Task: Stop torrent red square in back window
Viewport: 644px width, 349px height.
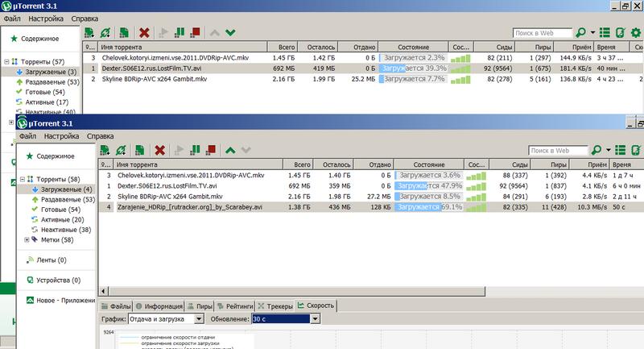Action: pyautogui.click(x=196, y=32)
